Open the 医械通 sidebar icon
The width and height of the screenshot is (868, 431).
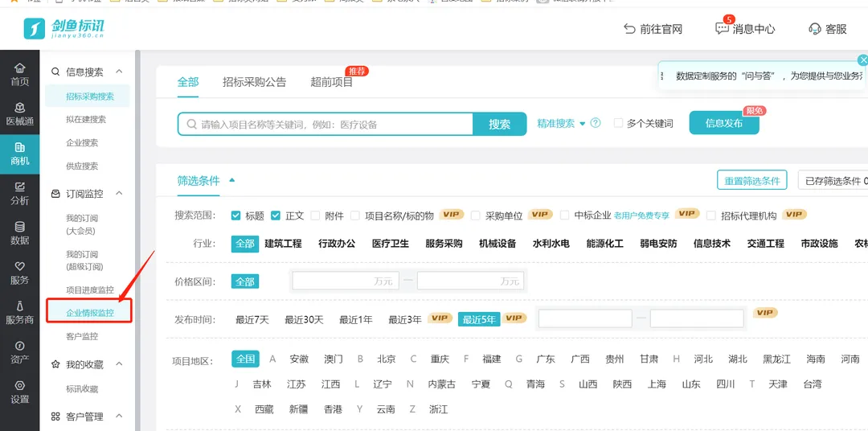pyautogui.click(x=19, y=108)
